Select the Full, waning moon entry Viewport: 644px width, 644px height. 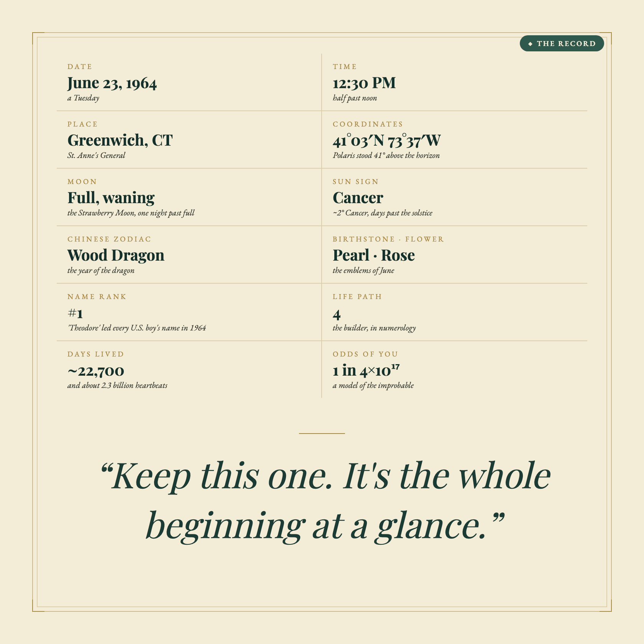click(x=111, y=198)
